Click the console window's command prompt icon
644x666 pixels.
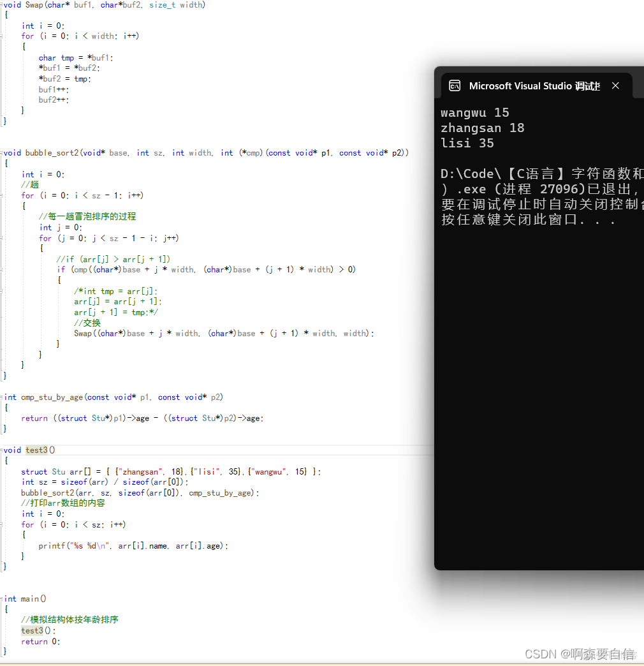tap(455, 85)
